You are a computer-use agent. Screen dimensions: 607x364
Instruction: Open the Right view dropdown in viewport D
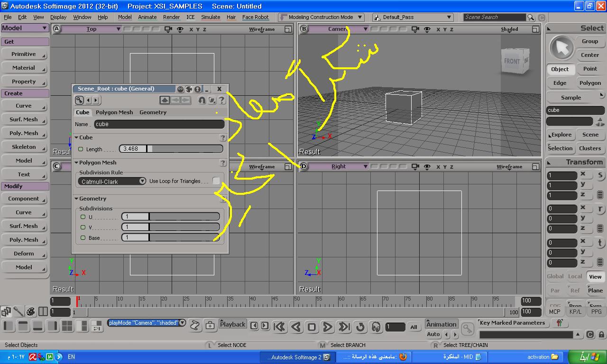pyautogui.click(x=339, y=166)
